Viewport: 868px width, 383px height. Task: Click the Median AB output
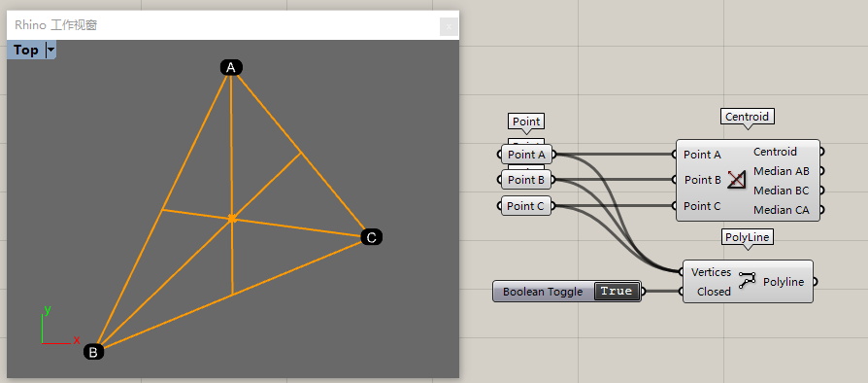782,171
